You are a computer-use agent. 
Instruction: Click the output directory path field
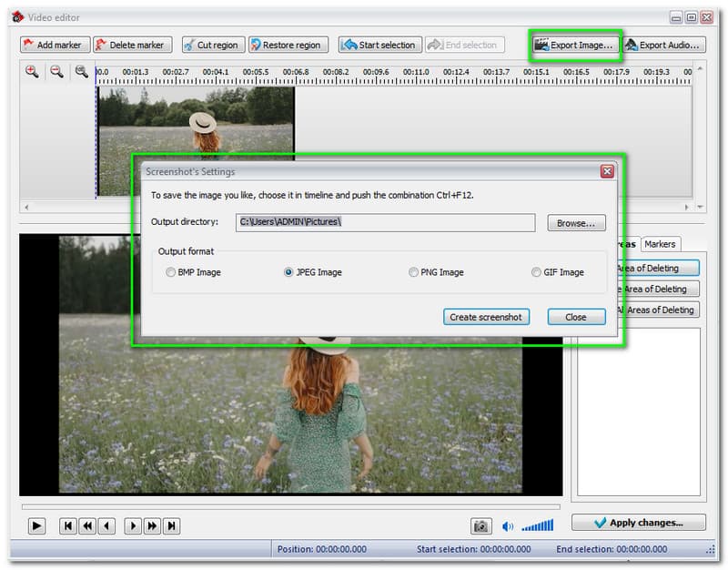point(385,222)
